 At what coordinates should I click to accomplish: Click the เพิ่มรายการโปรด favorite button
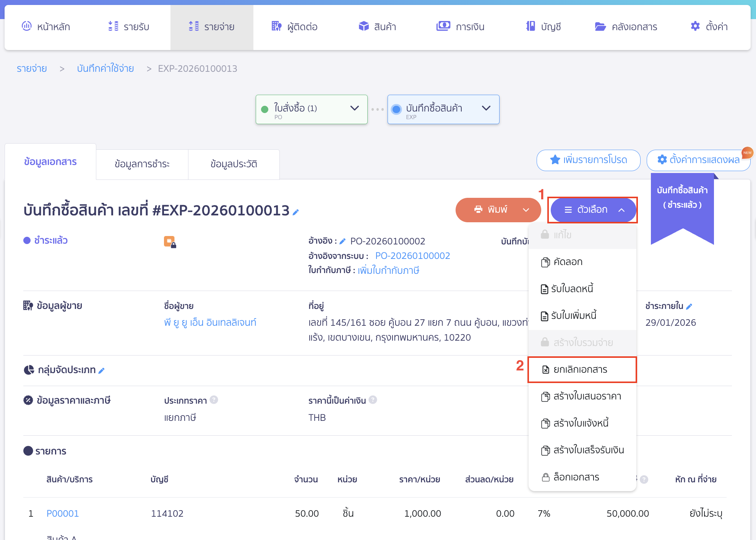(x=588, y=160)
